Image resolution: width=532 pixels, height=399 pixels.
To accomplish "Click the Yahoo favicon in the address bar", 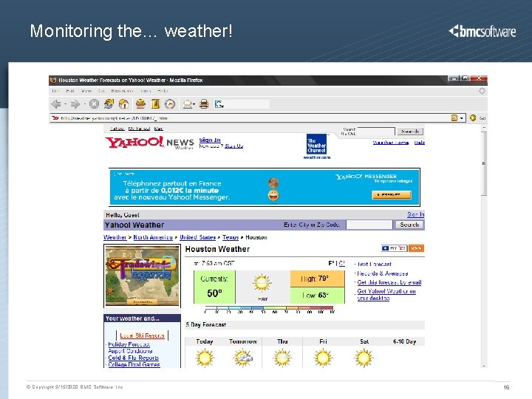I will tap(55, 118).
